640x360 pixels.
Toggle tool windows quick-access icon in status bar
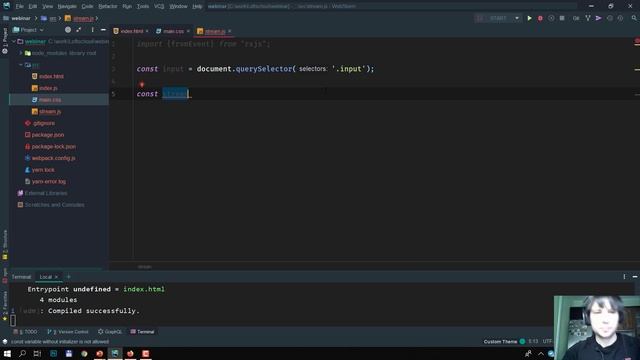[5, 342]
